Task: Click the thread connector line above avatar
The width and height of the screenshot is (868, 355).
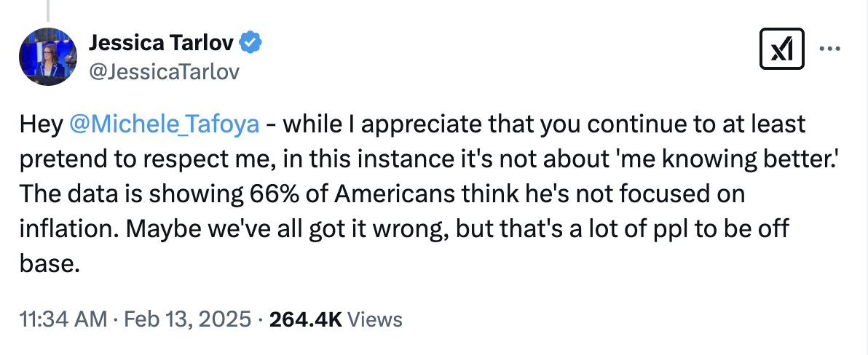Action: pyautogui.click(x=47, y=9)
